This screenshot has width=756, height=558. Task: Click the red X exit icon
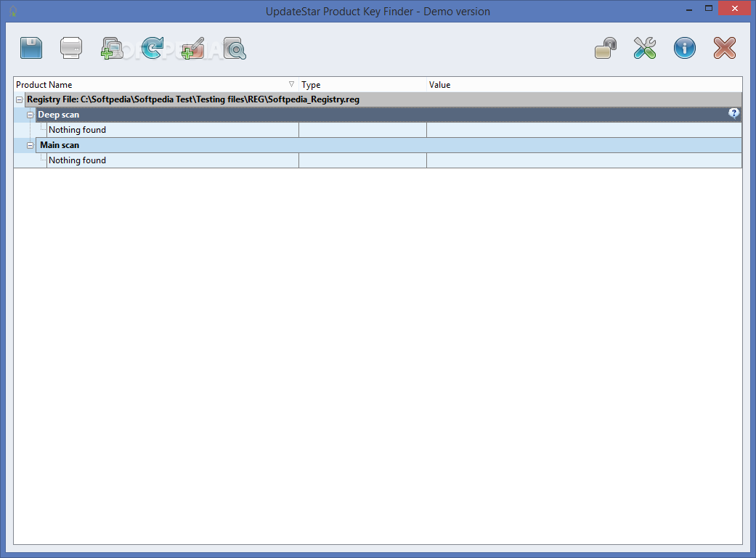point(725,48)
